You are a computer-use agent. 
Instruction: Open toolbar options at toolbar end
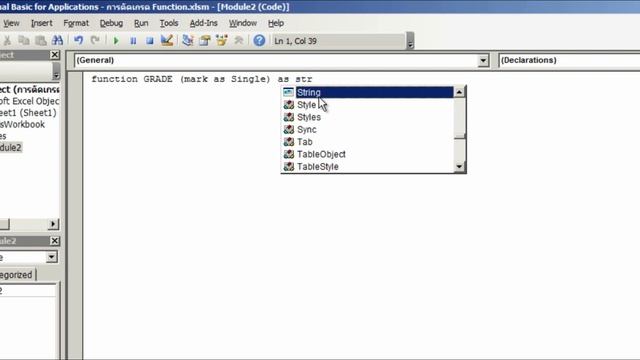tap(410, 41)
